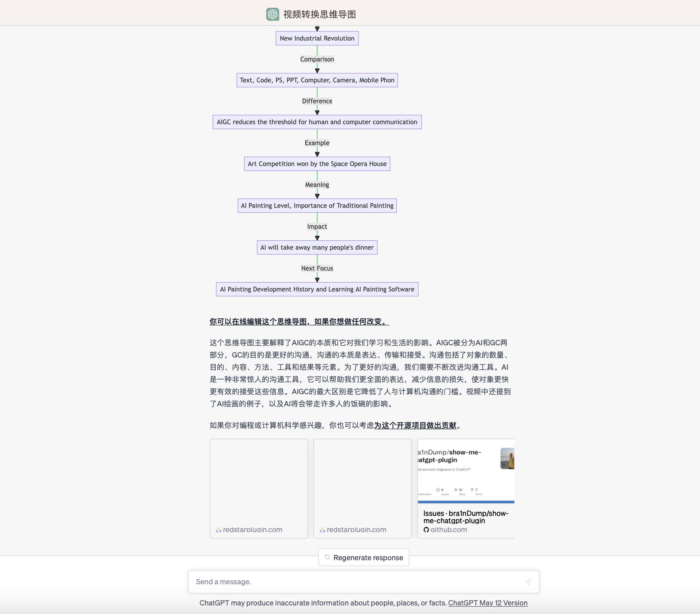This screenshot has width=700, height=614.
Task: Click the AI will take away dinner node
Action: point(317,247)
